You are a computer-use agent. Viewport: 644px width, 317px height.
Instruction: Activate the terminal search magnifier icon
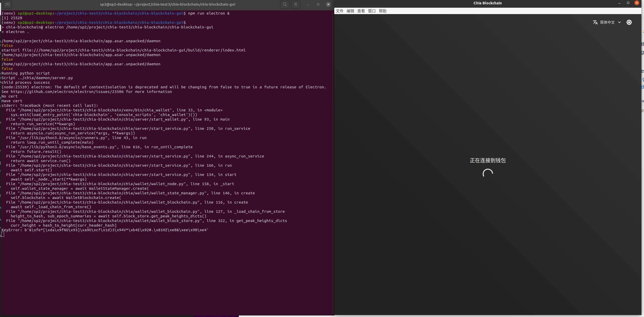point(285,4)
